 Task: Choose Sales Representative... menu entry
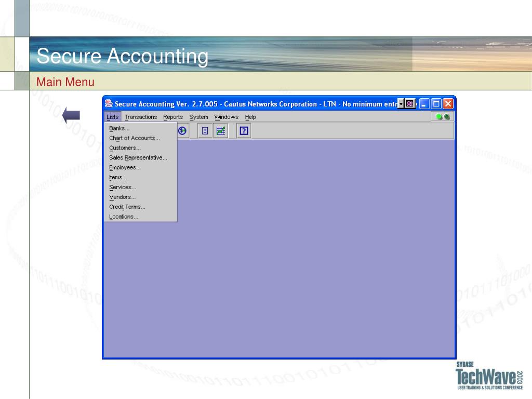click(x=141, y=158)
